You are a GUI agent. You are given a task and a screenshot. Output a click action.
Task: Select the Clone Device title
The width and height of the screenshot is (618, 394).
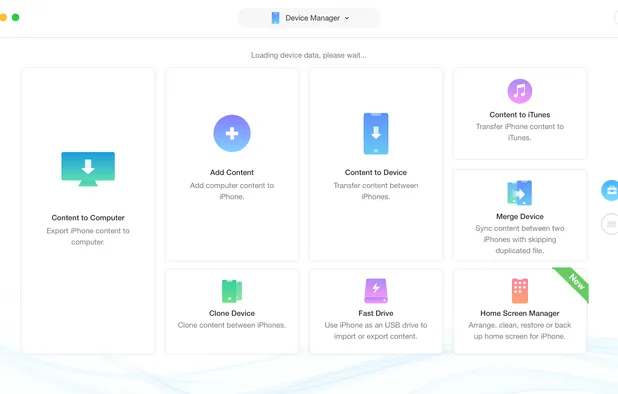[x=232, y=313]
